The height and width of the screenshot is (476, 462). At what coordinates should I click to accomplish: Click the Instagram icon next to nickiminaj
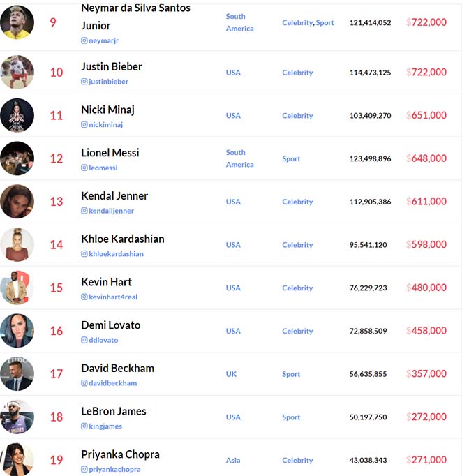pyautogui.click(x=84, y=124)
